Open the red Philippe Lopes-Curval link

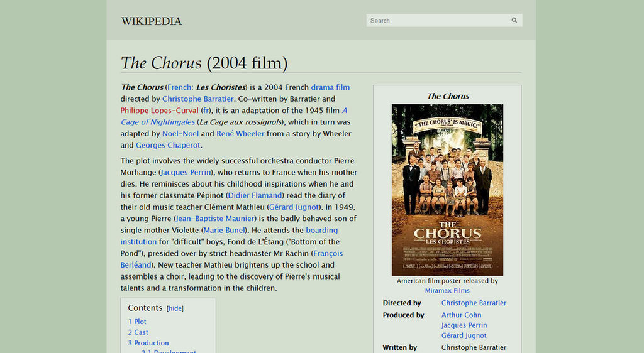point(159,111)
